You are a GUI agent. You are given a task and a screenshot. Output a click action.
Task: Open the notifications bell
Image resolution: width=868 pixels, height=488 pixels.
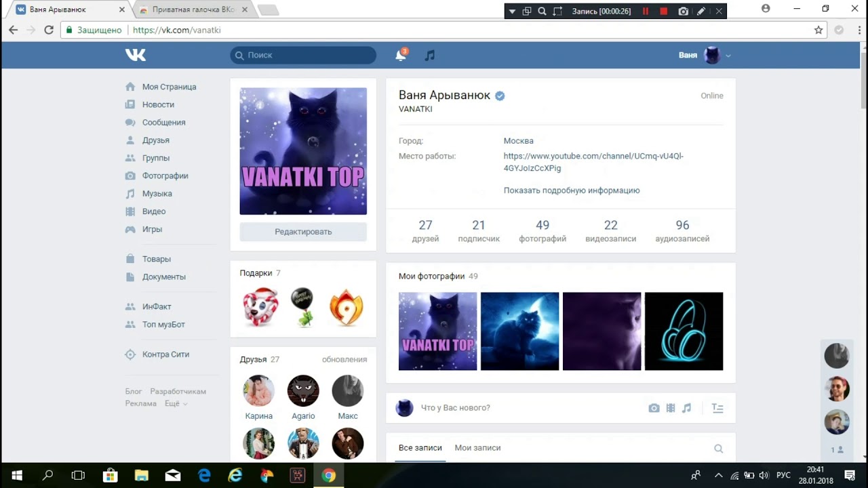pos(401,55)
